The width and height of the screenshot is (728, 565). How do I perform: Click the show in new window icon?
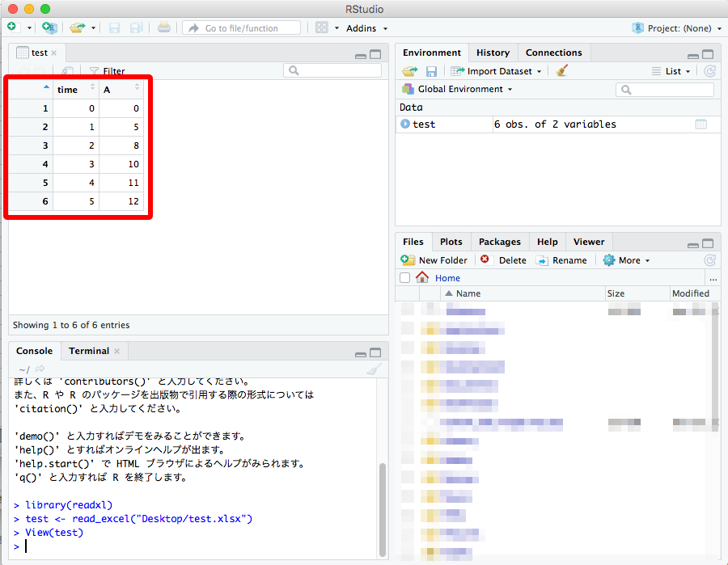(67, 70)
